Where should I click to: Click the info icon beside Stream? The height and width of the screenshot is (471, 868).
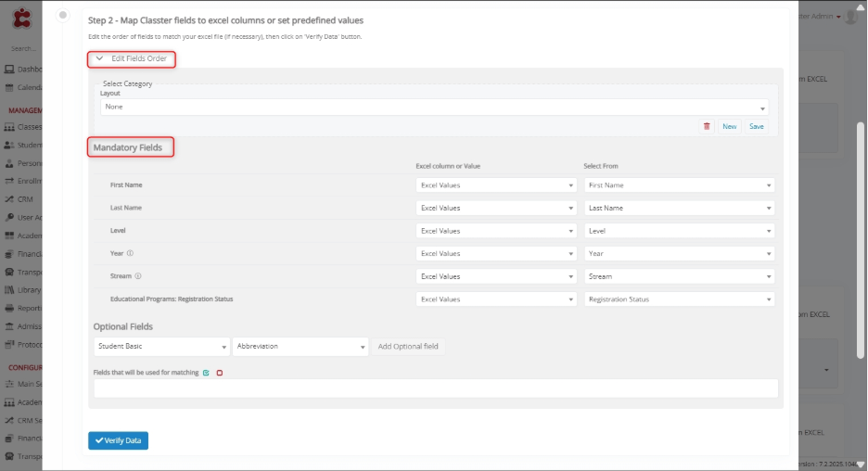138,276
